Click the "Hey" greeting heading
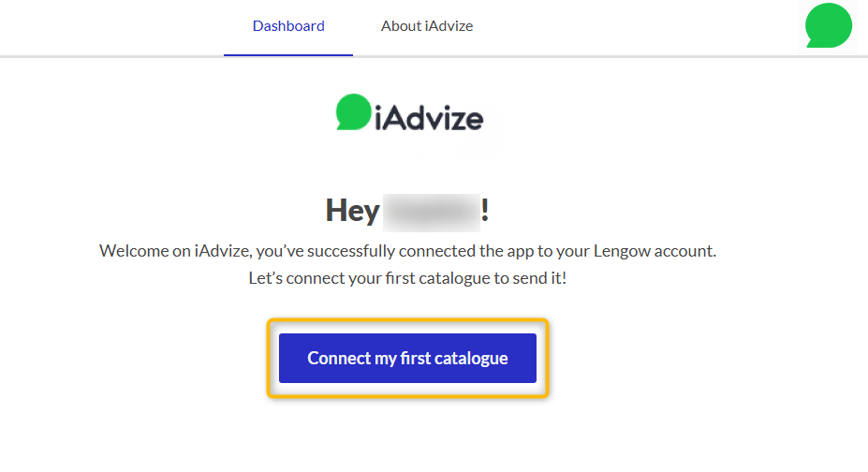Viewport: 868px width, 472px height. tap(351, 211)
